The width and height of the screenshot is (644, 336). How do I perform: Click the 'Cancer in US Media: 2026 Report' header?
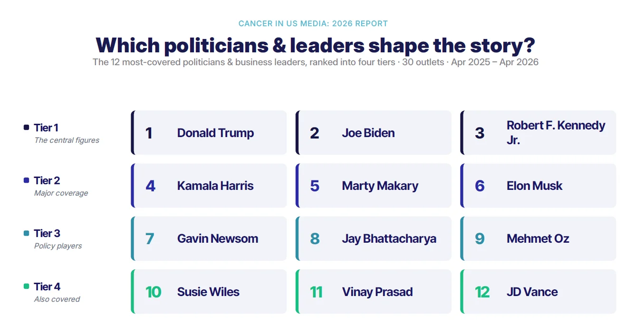pos(313,23)
